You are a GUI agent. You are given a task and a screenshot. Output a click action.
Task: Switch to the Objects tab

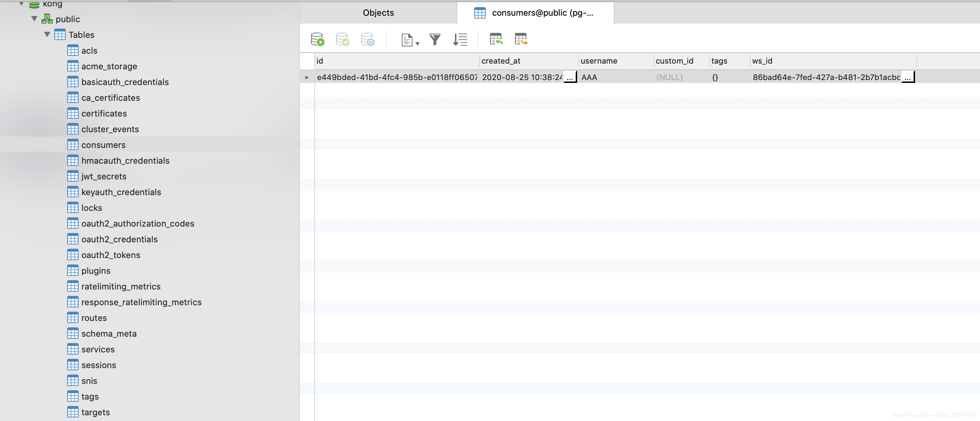[378, 13]
